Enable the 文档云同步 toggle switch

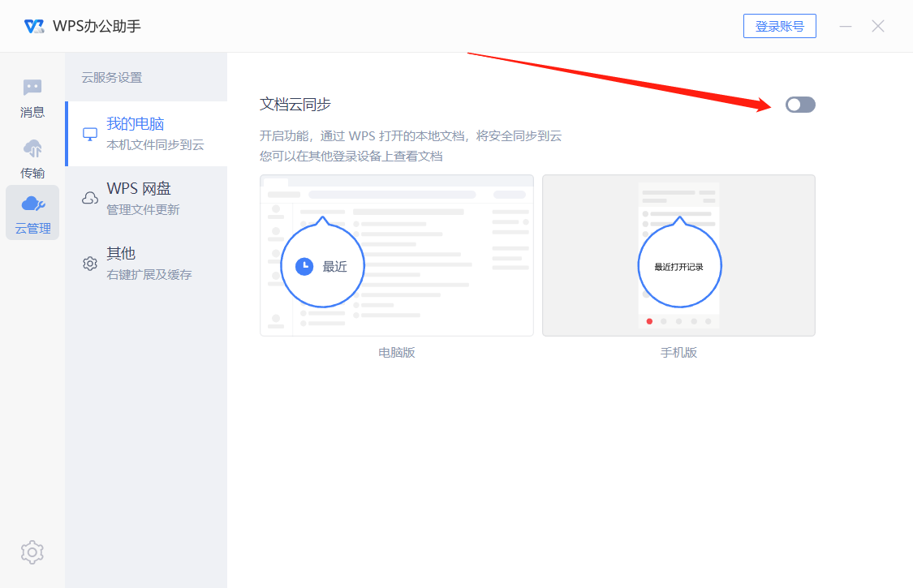pyautogui.click(x=800, y=105)
